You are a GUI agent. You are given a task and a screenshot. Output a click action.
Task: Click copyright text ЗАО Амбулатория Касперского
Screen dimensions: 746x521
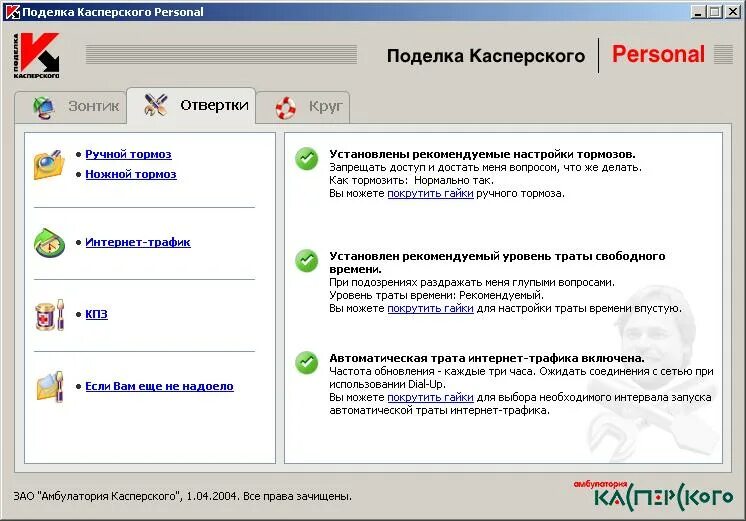(x=183, y=496)
